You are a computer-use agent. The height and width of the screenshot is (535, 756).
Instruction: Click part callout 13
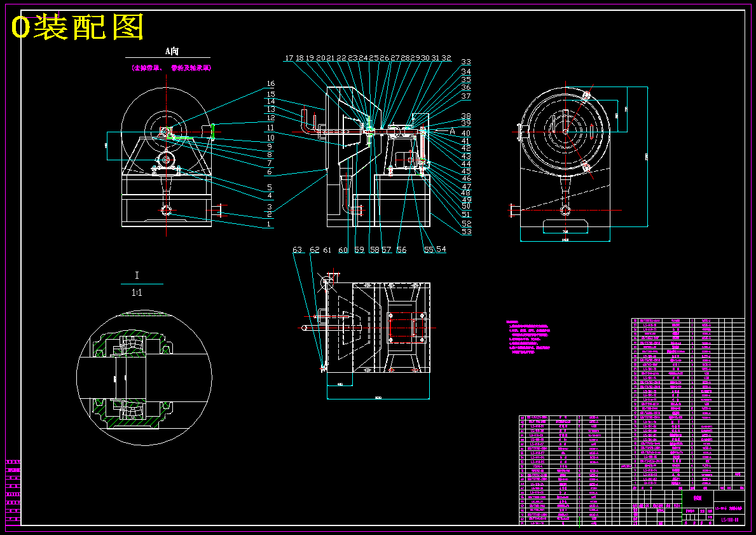click(270, 109)
